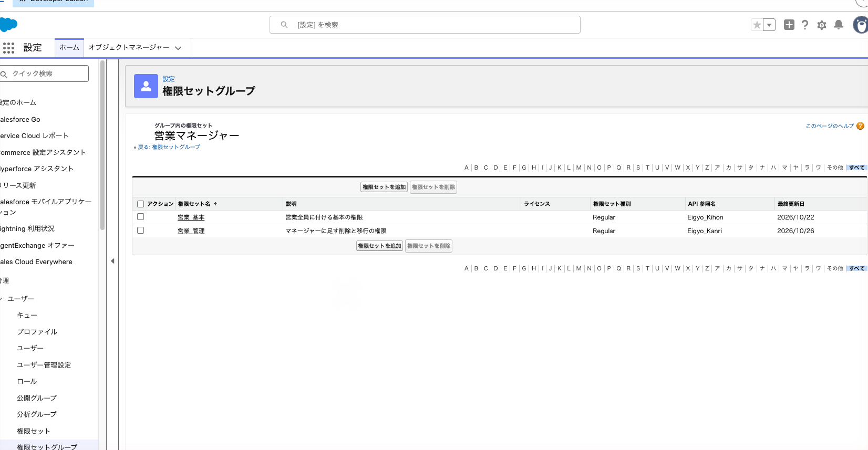Toggle the select-all checkbox in table header

[x=140, y=204]
